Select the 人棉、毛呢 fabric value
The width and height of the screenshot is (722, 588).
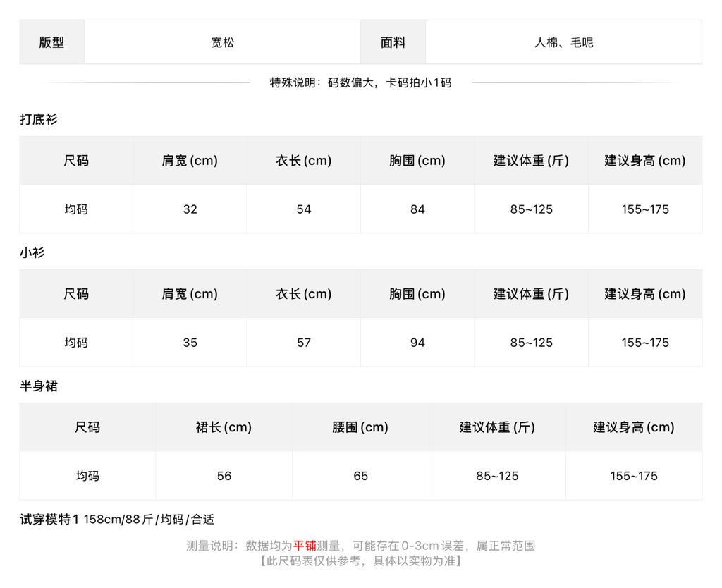coord(563,42)
